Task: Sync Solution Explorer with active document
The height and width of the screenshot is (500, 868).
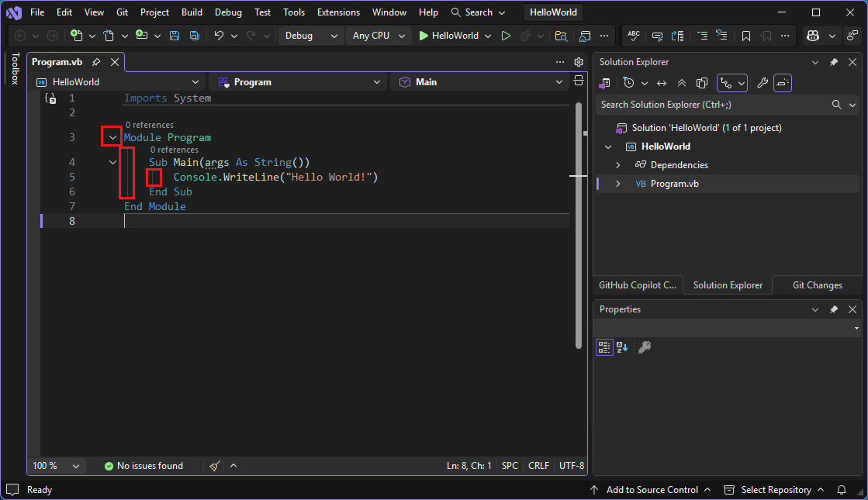Action: tap(662, 83)
